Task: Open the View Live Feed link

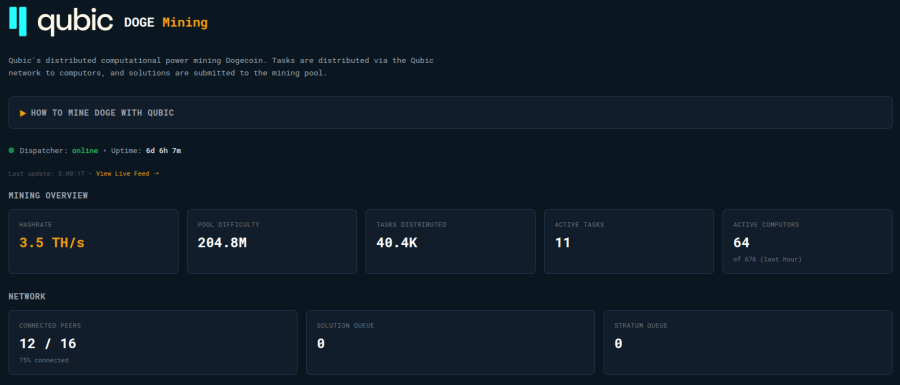Action: coord(127,173)
